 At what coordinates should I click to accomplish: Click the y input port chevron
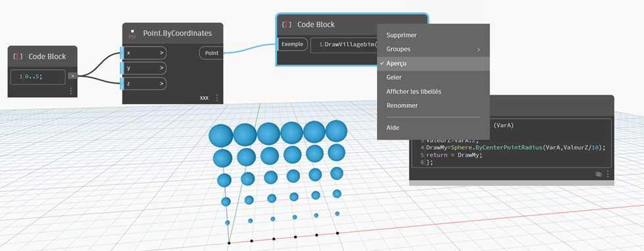click(161, 69)
